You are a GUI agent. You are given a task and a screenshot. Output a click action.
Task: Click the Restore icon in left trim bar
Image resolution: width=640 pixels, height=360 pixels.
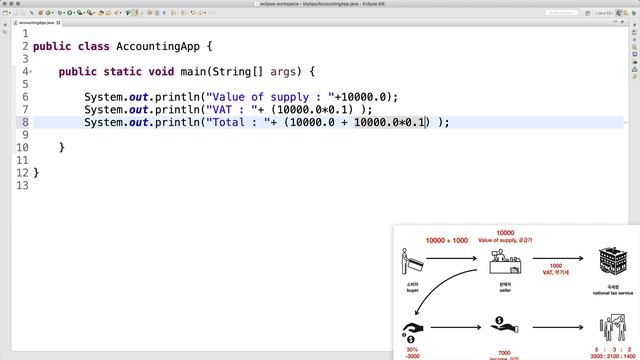pos(5,25)
